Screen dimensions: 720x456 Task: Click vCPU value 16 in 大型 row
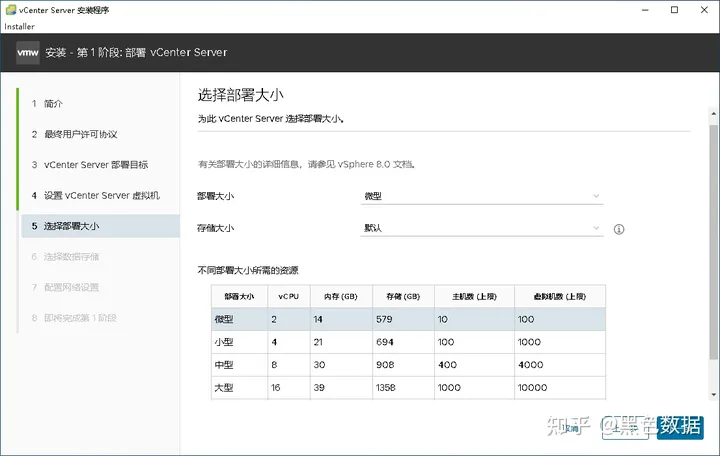tap(276, 388)
